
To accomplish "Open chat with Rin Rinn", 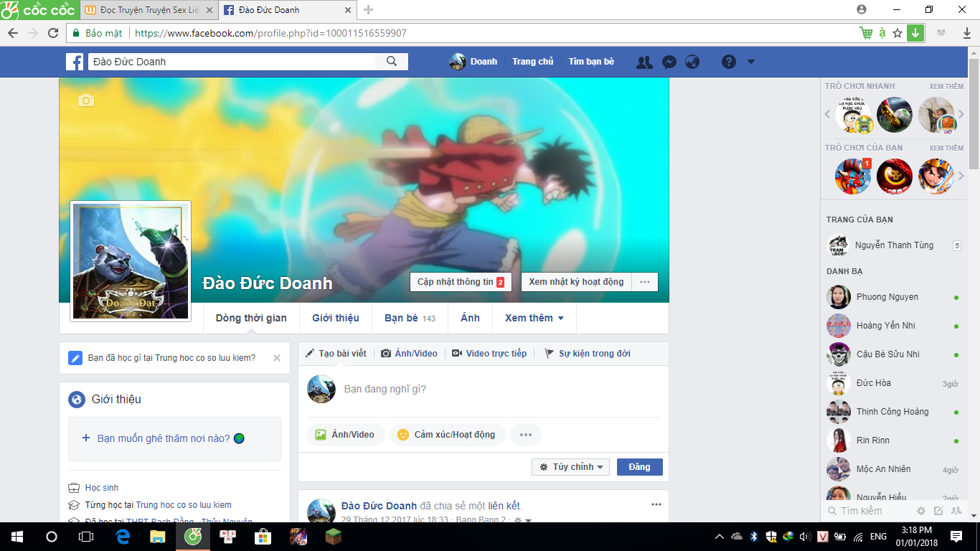I will coord(894,441).
